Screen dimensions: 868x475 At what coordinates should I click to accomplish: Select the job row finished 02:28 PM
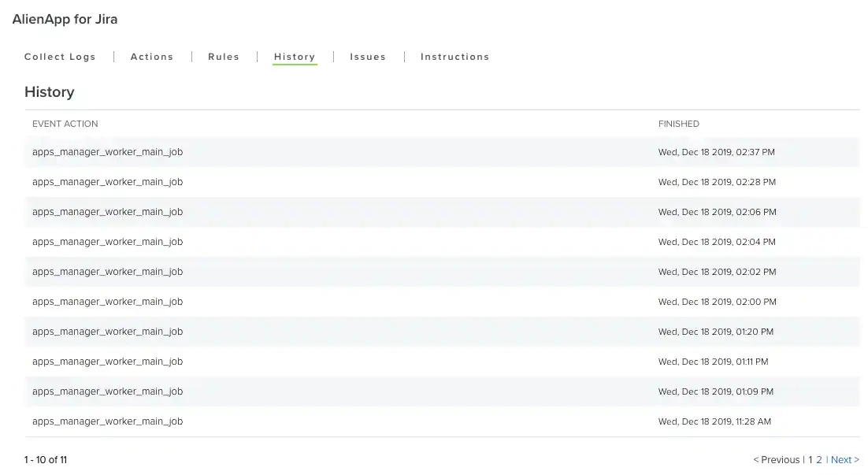[x=442, y=182]
